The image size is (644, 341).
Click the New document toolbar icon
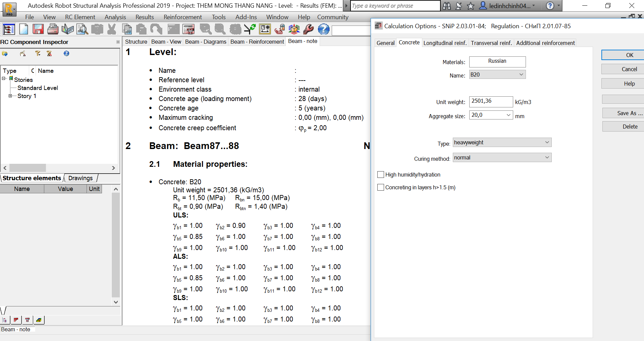click(x=23, y=30)
